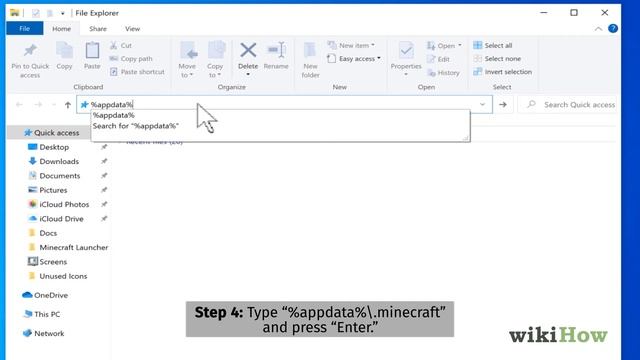Image resolution: width=640 pixels, height=360 pixels.
Task: Collapse the ribbon with chevron
Action: coord(598,29)
